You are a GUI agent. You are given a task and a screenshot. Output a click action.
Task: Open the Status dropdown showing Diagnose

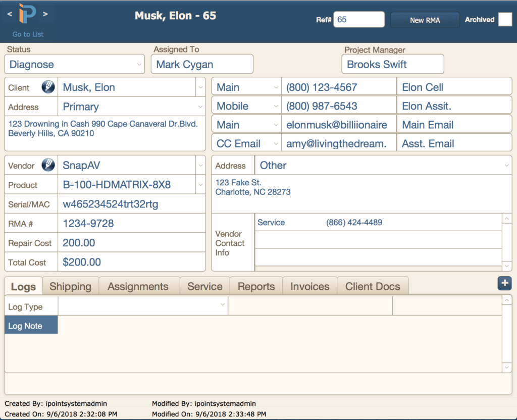tap(74, 64)
